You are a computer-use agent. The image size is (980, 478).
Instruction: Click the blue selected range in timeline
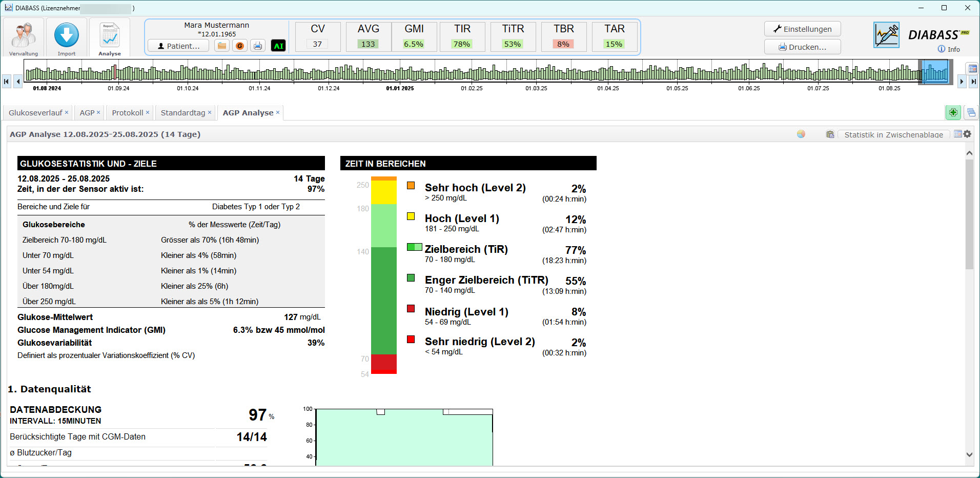click(x=935, y=72)
